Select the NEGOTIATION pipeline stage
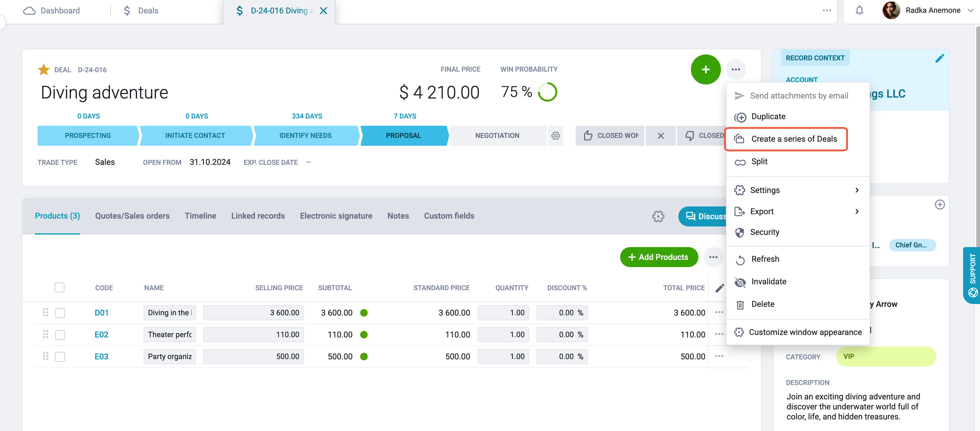 [497, 136]
